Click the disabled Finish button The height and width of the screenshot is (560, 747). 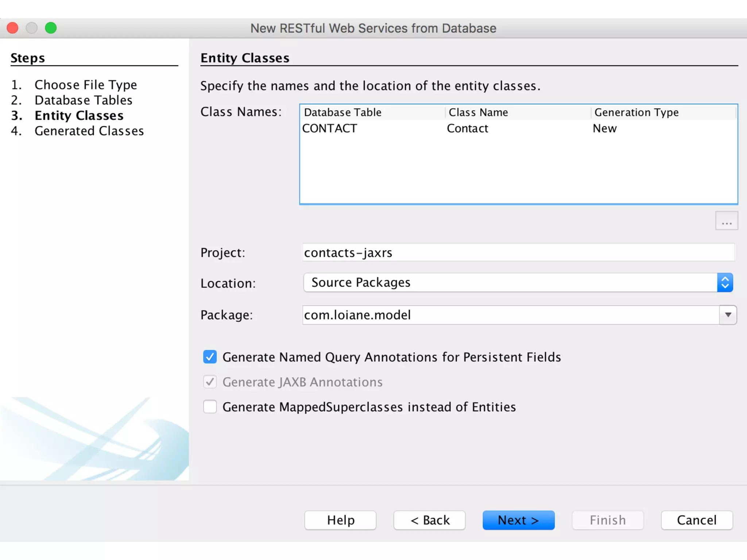[x=607, y=520]
